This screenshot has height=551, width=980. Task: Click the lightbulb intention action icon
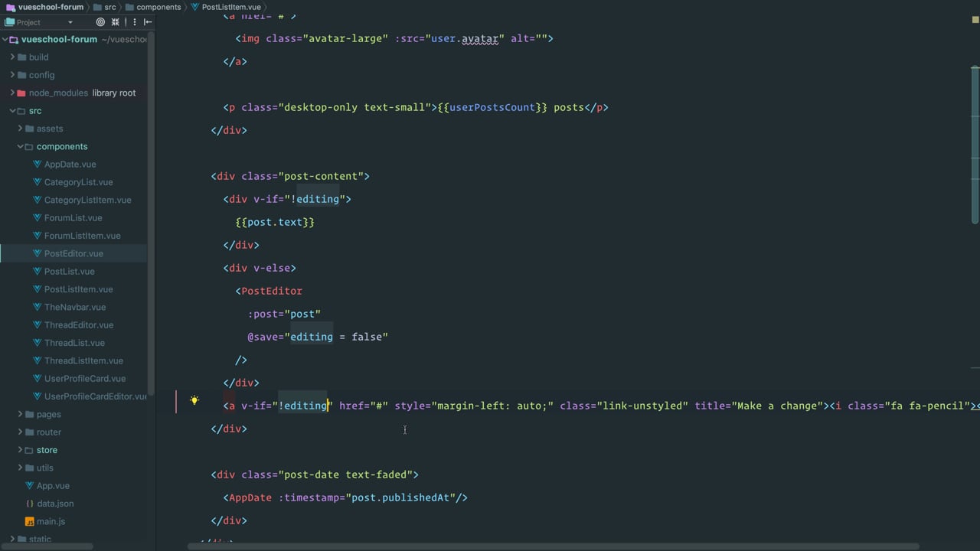194,399
